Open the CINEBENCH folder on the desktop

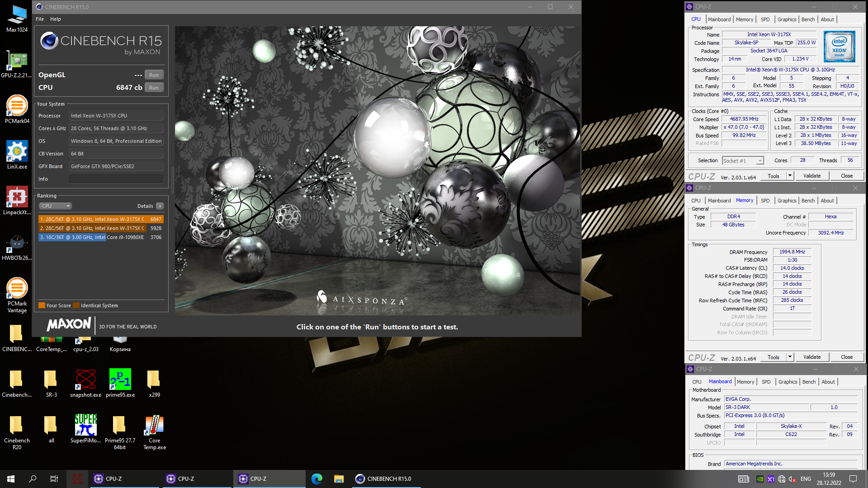click(x=17, y=338)
